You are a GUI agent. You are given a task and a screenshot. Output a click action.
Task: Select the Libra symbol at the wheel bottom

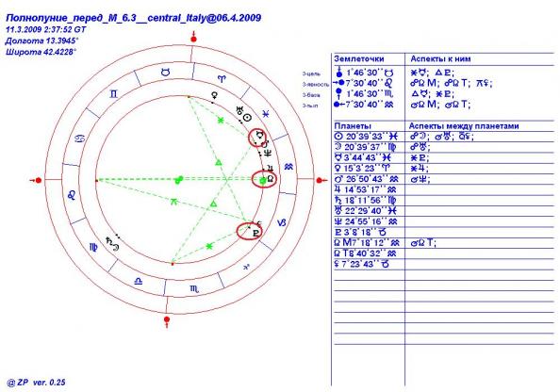[139, 282]
